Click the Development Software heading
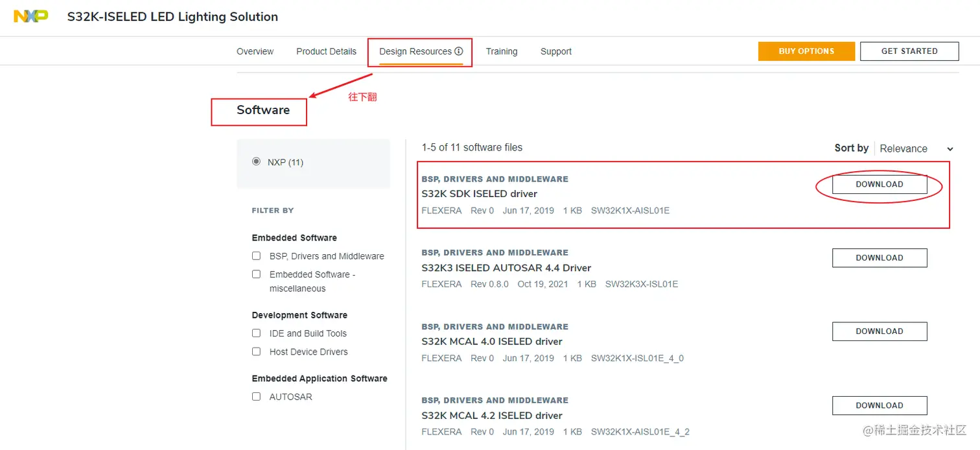This screenshot has height=450, width=980. coord(299,315)
